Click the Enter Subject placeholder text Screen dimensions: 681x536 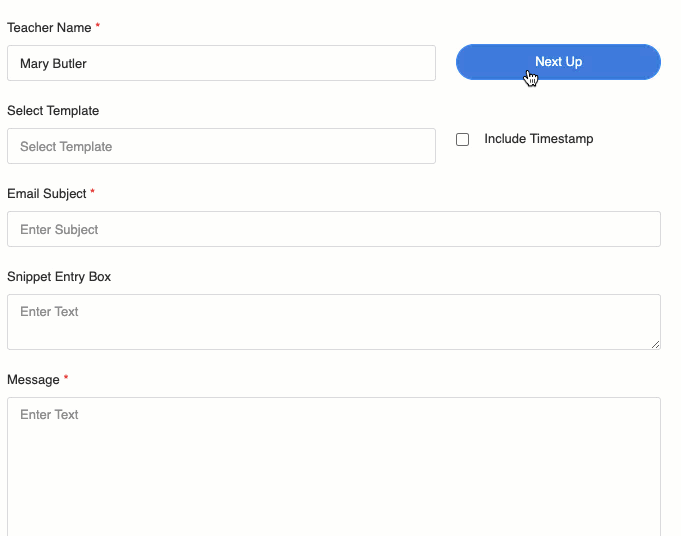point(59,229)
